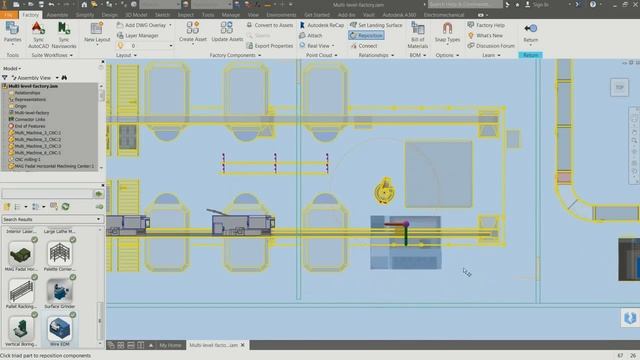Expand the Factory Components panel
640x360 pixels.
[235, 55]
